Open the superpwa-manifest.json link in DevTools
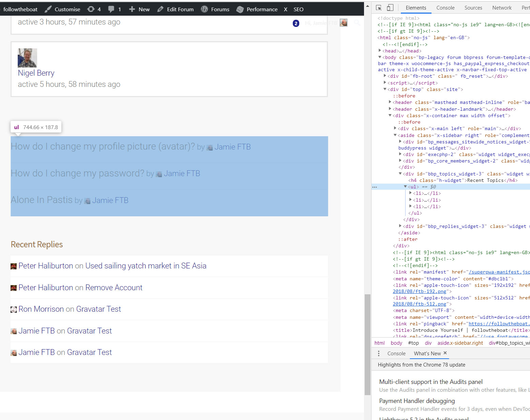Image resolution: width=530 pixels, height=420 pixels. [499, 272]
